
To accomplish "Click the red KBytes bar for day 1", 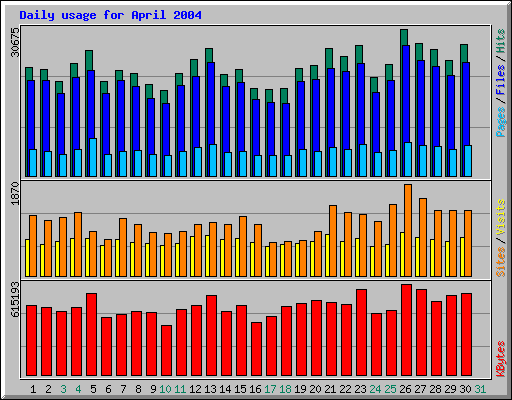I will [x=31, y=341].
